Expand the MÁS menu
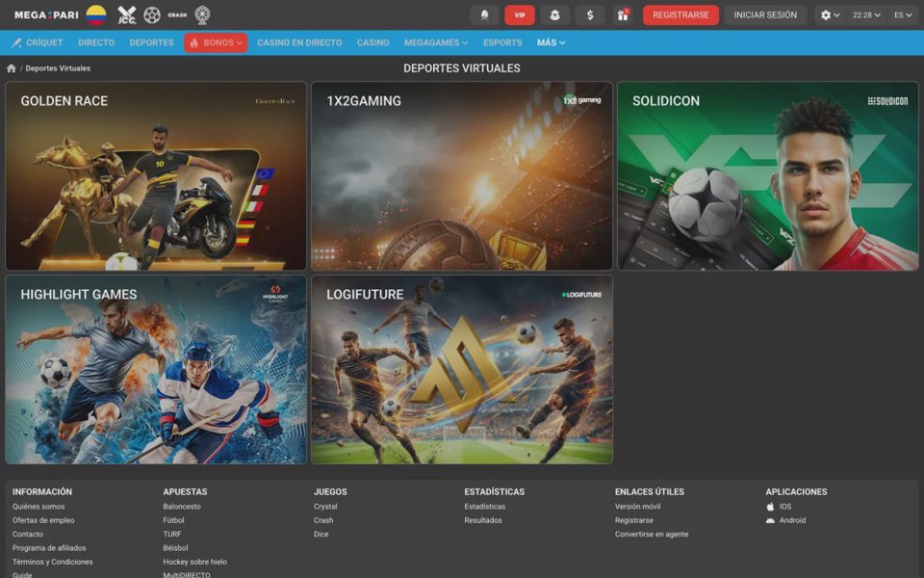This screenshot has height=578, width=924. tap(551, 42)
